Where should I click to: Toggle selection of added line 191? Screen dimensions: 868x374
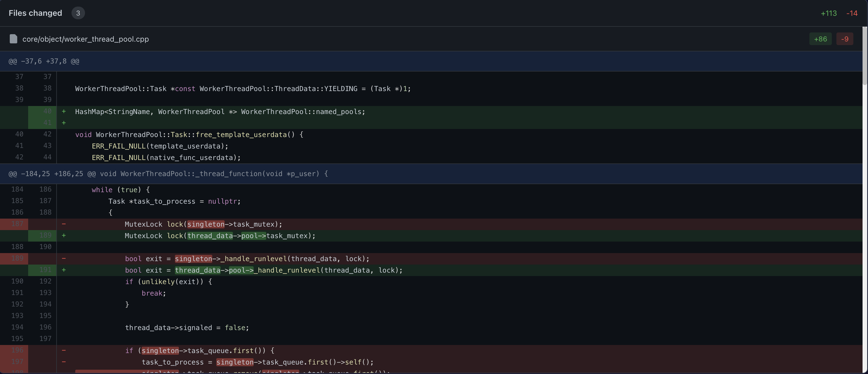pos(46,269)
